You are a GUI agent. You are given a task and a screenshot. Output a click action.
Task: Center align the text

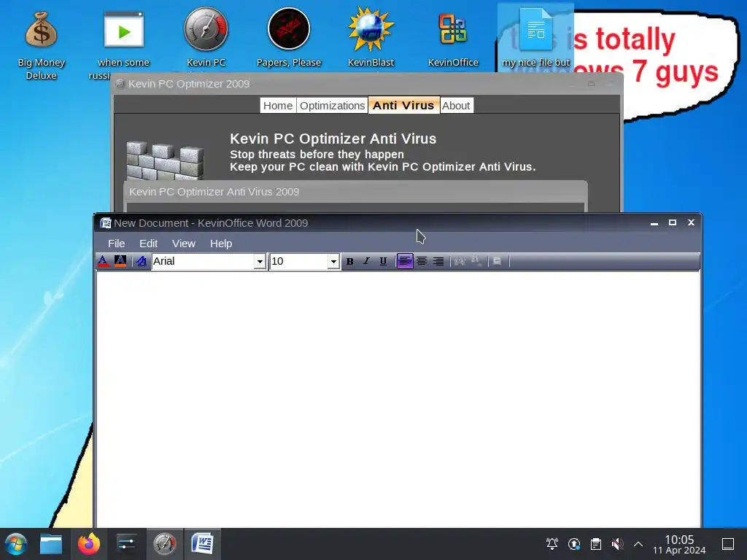pos(422,261)
